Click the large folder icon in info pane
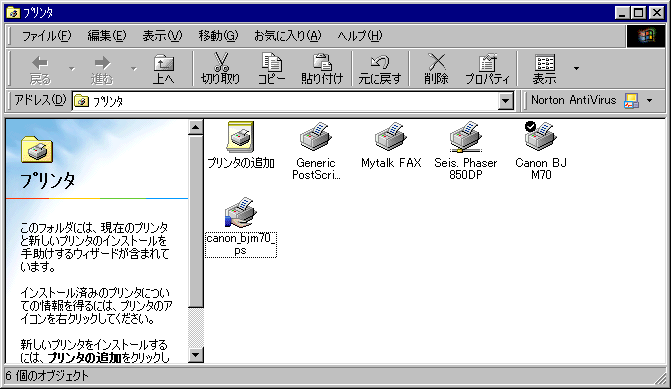 (x=37, y=149)
